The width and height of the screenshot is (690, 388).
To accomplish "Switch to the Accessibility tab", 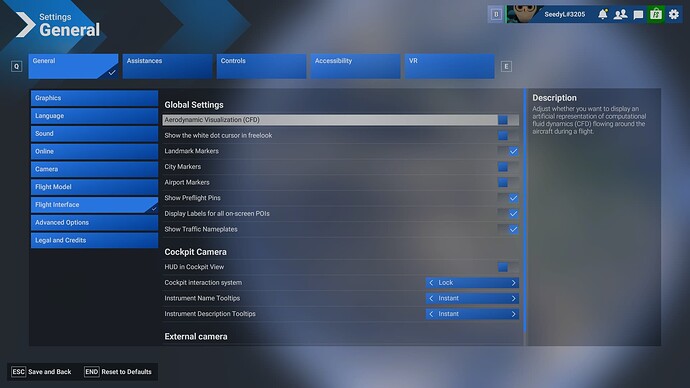I will tap(356, 66).
